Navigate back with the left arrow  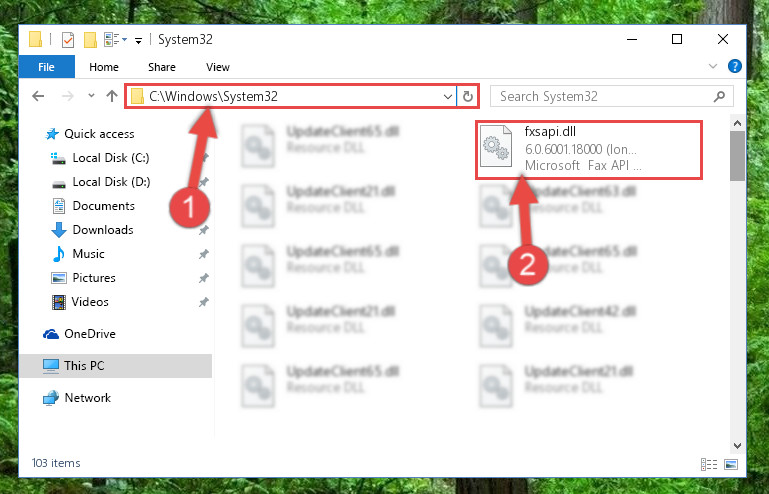tap(38, 96)
